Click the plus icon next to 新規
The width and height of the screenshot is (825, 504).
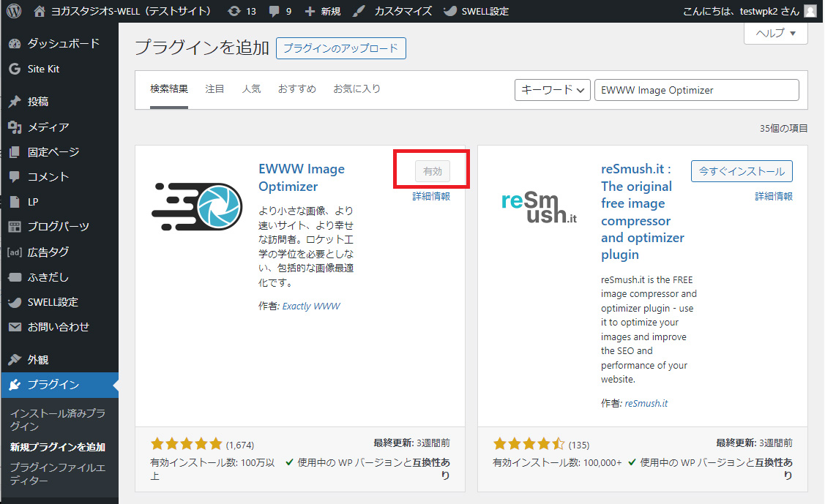(310, 11)
